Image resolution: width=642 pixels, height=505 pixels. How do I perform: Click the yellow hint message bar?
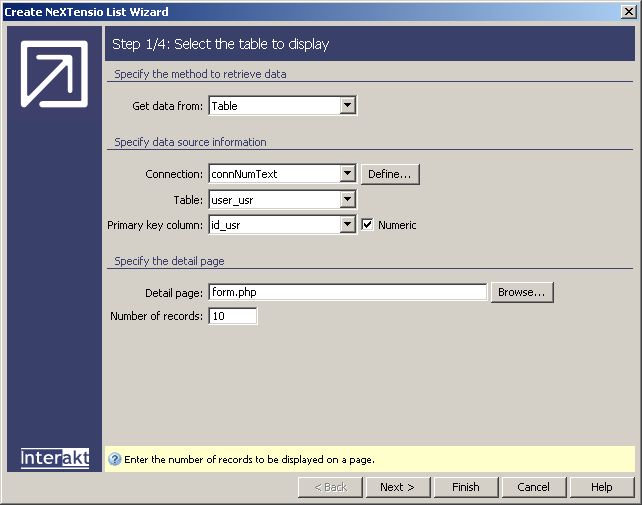click(x=370, y=460)
